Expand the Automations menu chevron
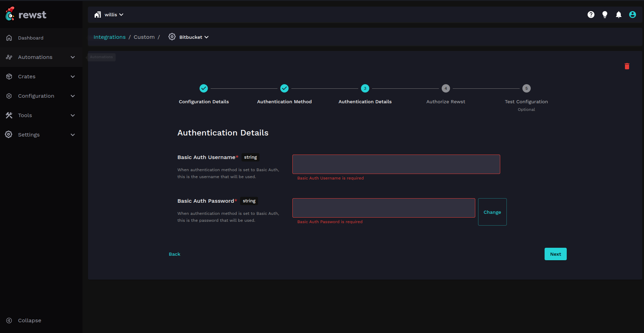Screen dimensions: 644x333 (x=73, y=57)
